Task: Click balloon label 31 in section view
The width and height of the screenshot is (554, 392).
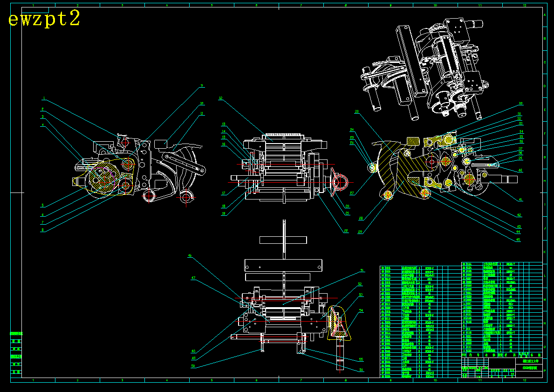Action: coord(520,114)
